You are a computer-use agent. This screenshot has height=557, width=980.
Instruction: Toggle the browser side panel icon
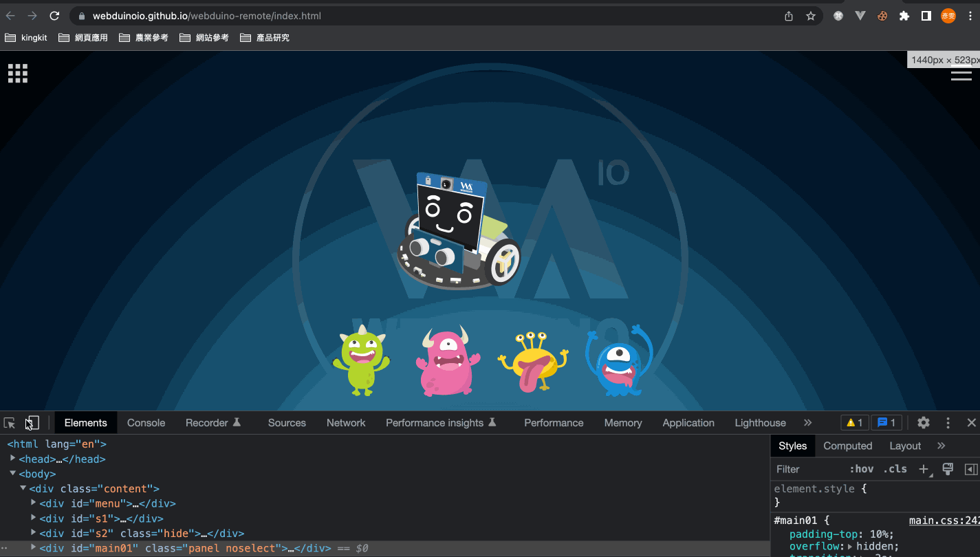tap(926, 16)
